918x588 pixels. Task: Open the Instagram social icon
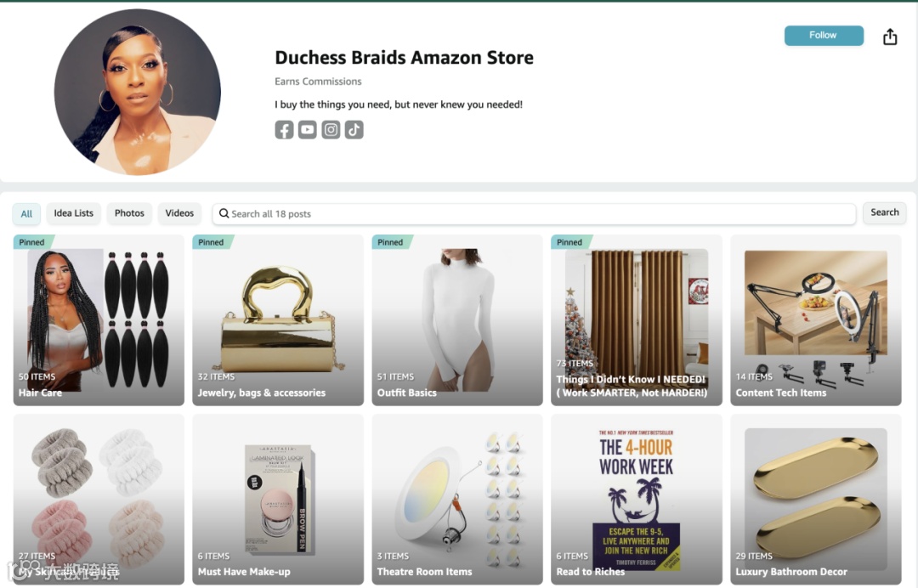tap(331, 129)
